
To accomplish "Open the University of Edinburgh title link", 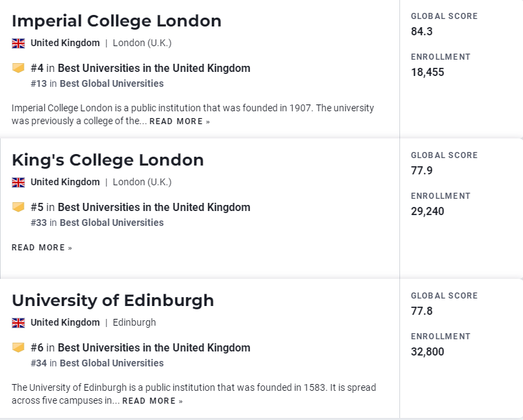I will (113, 301).
